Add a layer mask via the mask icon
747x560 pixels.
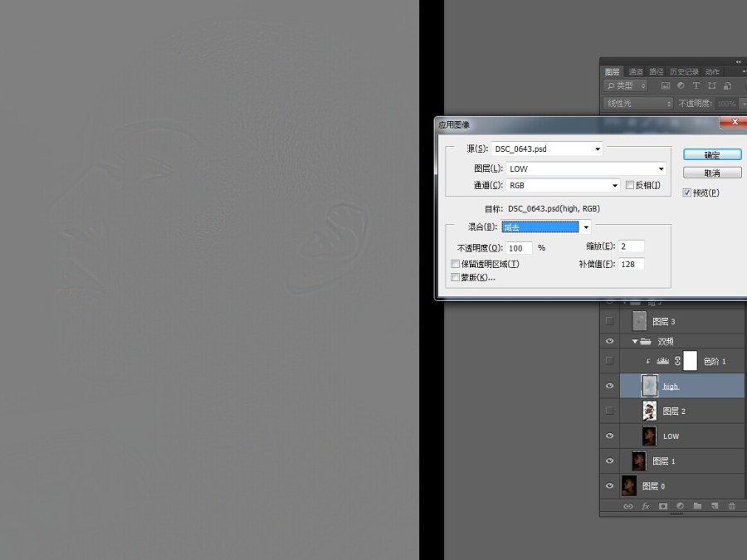point(662,506)
